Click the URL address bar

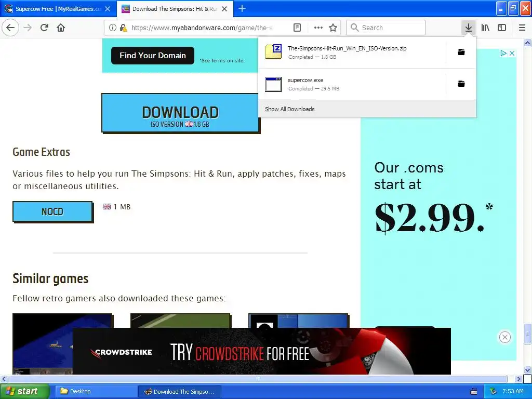(x=202, y=28)
